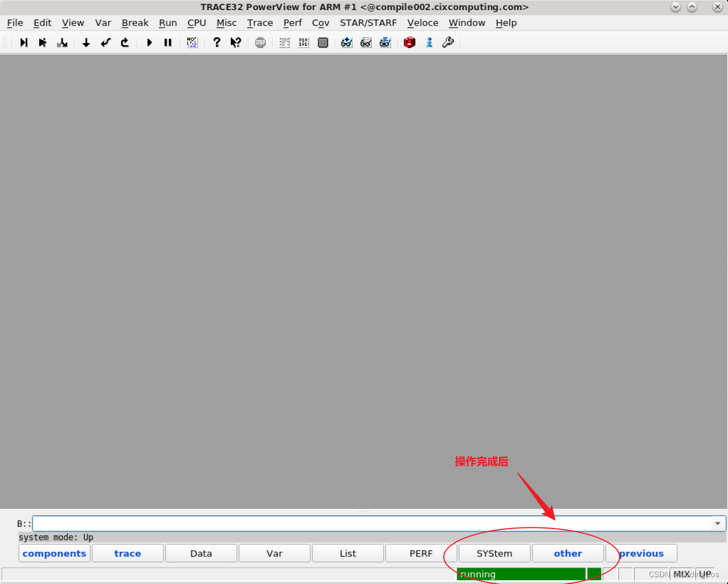This screenshot has width=728, height=584.
Task: Click the Var softkey
Action: tap(275, 553)
